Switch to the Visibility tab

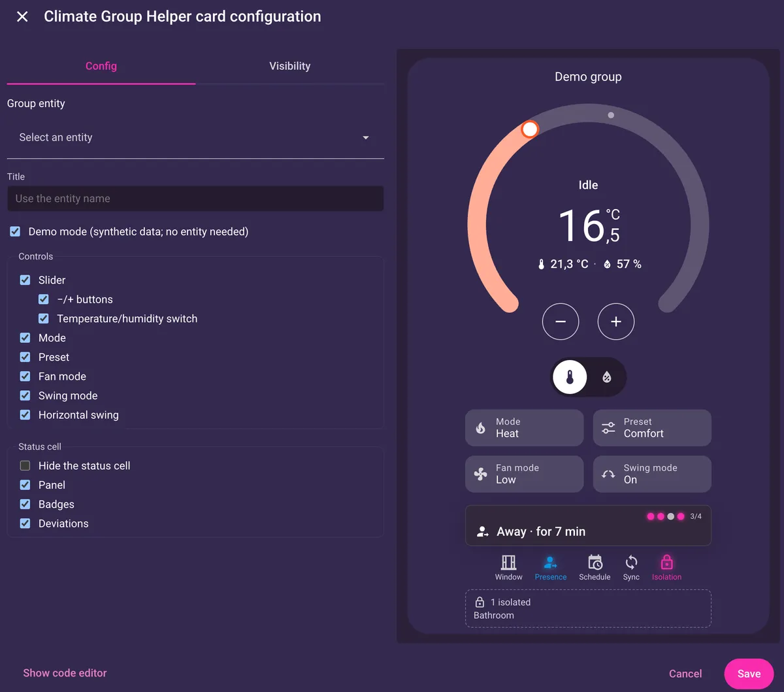coord(290,66)
